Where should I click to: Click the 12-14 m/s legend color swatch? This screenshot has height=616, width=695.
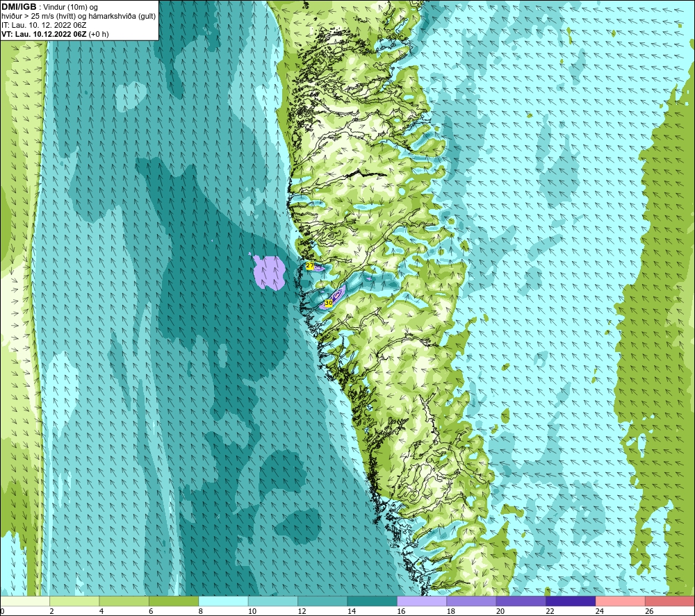(322, 601)
